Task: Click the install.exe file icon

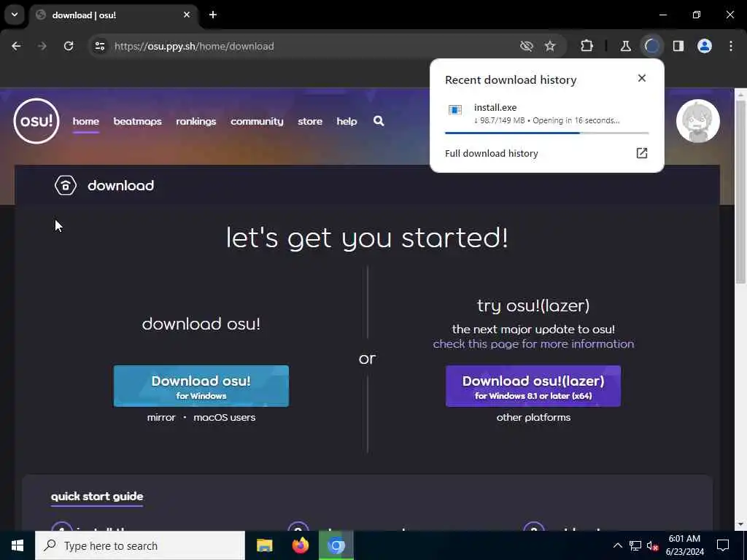Action: point(455,110)
